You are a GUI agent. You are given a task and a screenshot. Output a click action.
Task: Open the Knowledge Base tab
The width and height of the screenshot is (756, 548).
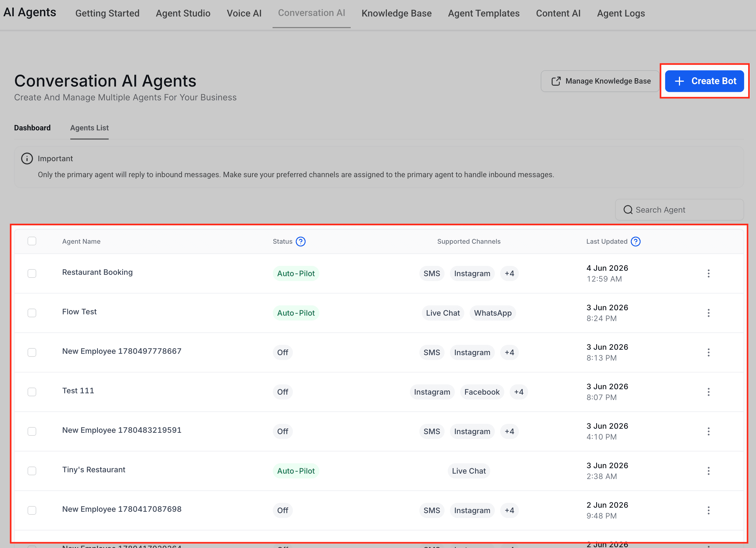(396, 13)
